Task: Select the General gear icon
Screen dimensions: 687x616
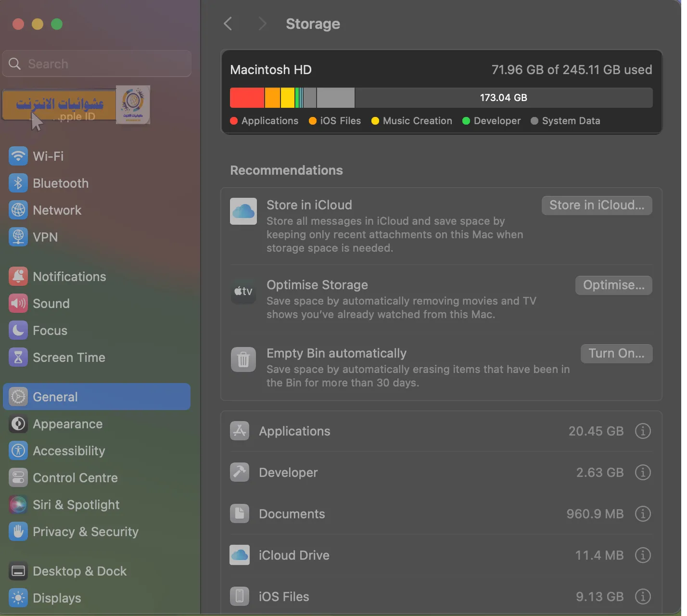Action: point(18,397)
